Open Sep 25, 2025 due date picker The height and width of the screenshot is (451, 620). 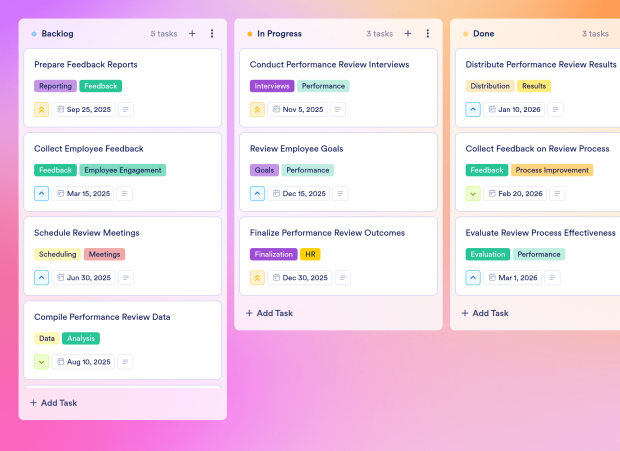click(x=83, y=109)
